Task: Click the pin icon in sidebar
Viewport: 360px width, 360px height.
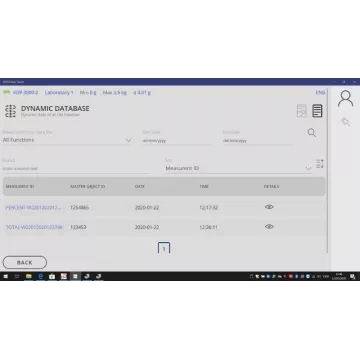Action: pyautogui.click(x=345, y=122)
